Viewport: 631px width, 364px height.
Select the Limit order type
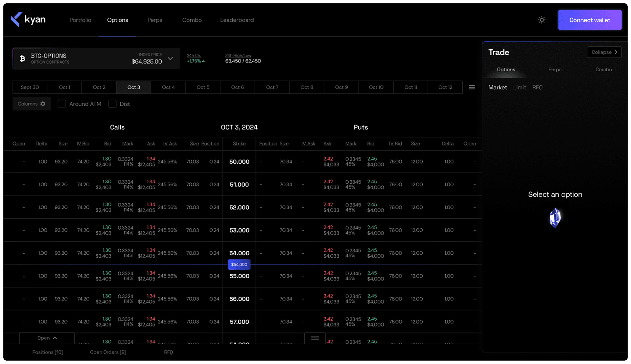point(519,87)
